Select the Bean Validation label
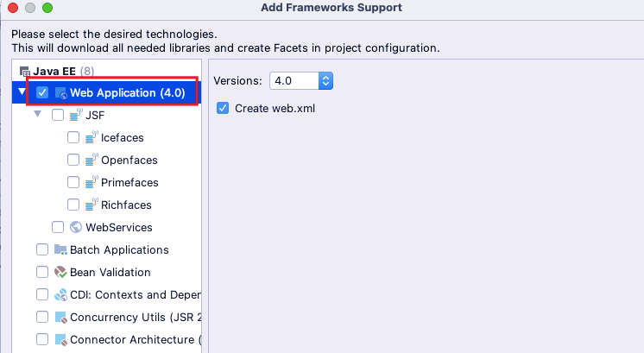Image resolution: width=644 pixels, height=353 pixels. (110, 272)
